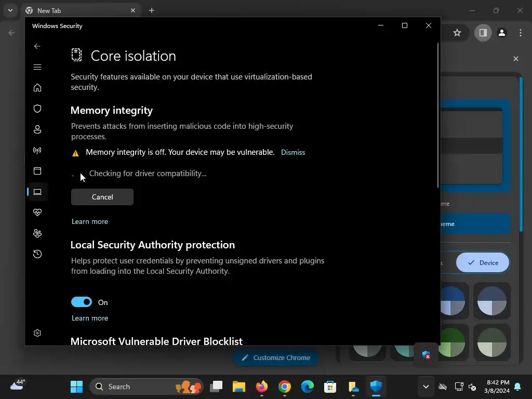532x399 pixels.
Task: Minimize the Windows Security window
Action: (x=381, y=26)
